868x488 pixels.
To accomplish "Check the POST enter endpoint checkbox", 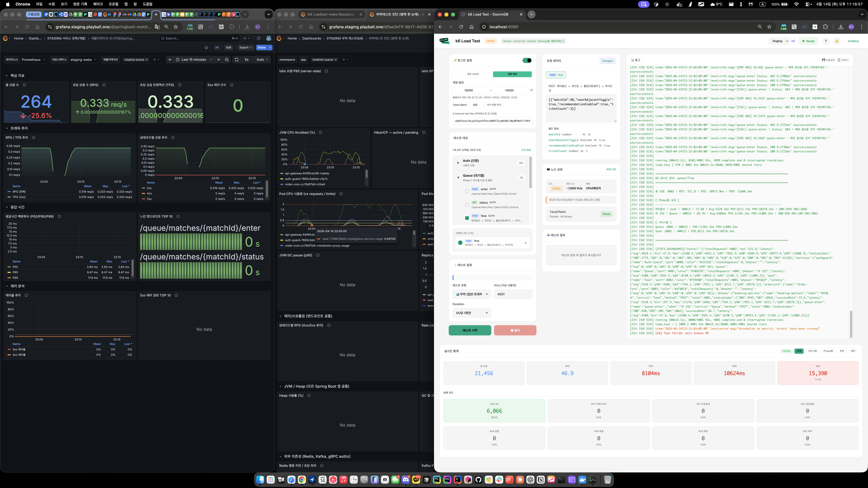I will pyautogui.click(x=467, y=191).
